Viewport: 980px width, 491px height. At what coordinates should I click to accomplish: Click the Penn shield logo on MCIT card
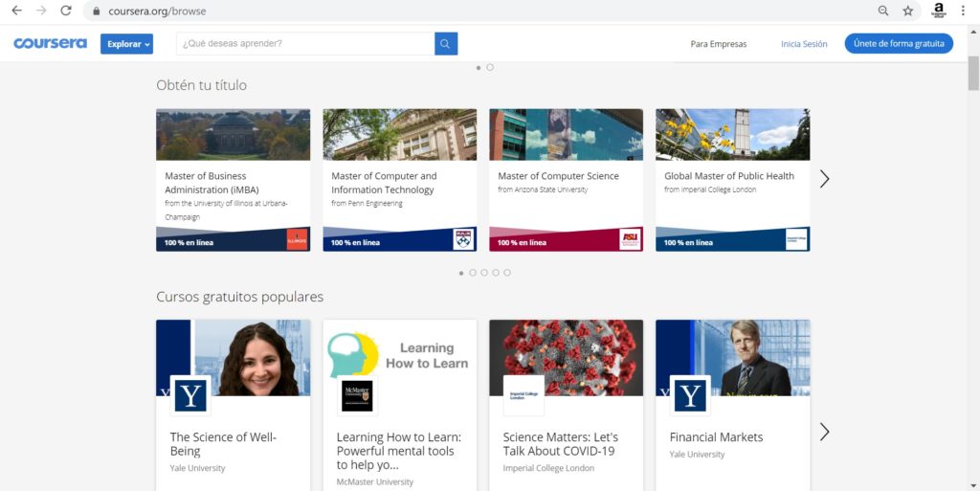tap(463, 239)
